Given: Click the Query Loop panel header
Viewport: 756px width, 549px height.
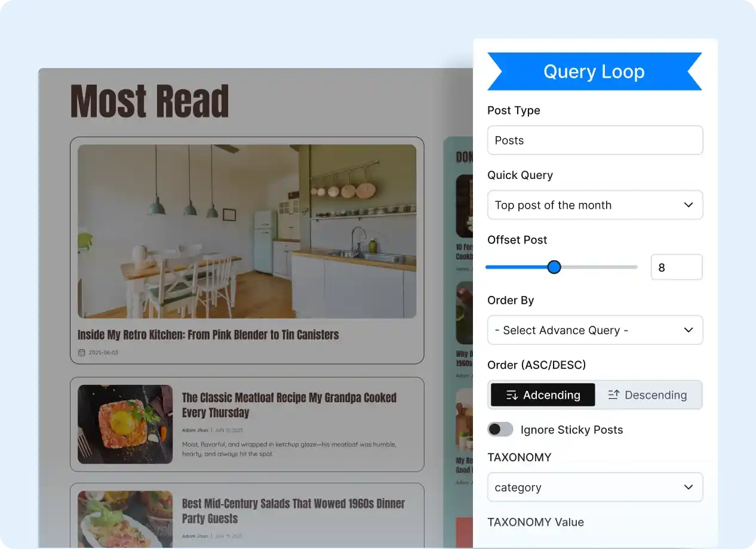Looking at the screenshot, I should click(x=594, y=72).
